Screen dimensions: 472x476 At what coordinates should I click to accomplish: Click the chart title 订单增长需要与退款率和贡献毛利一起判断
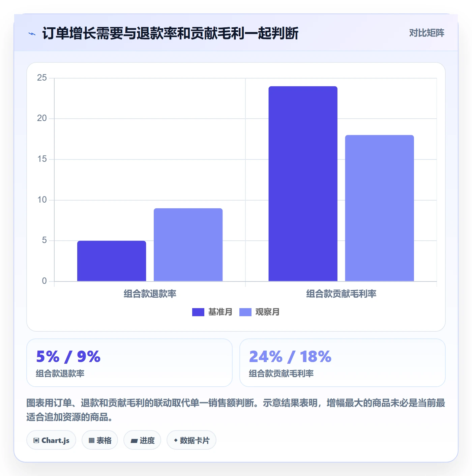(170, 33)
